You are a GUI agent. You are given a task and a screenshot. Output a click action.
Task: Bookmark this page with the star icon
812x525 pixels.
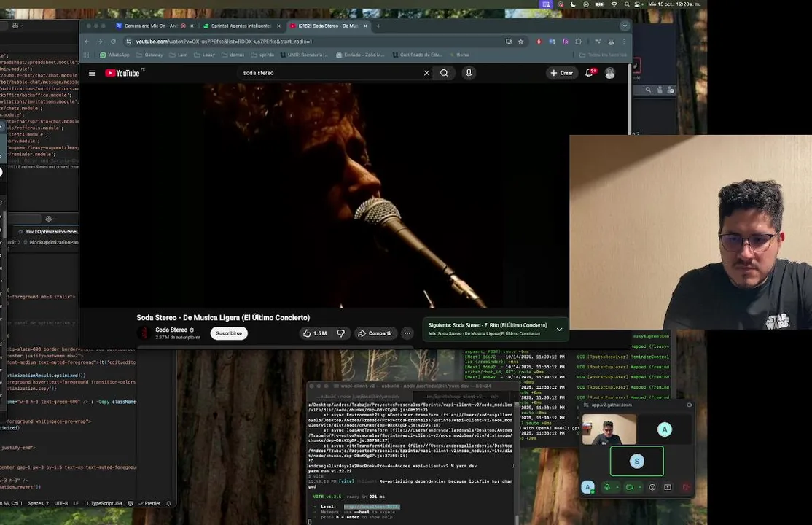(521, 42)
